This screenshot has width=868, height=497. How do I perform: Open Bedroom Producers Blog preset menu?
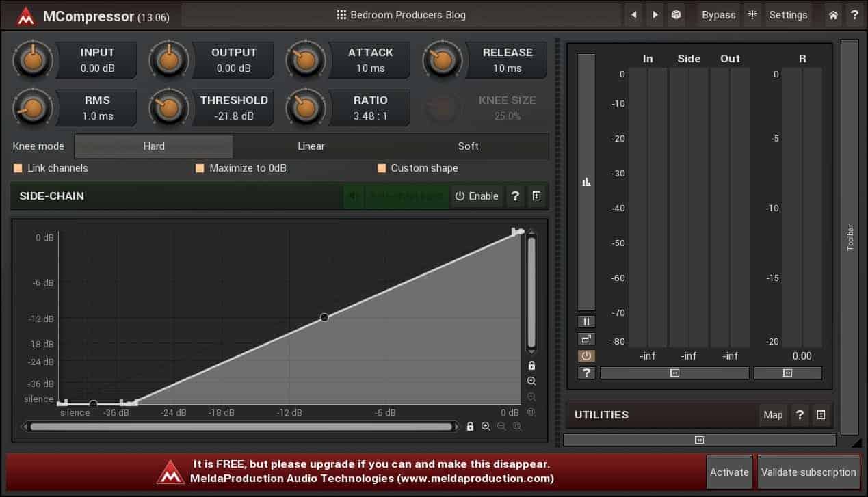(x=402, y=14)
